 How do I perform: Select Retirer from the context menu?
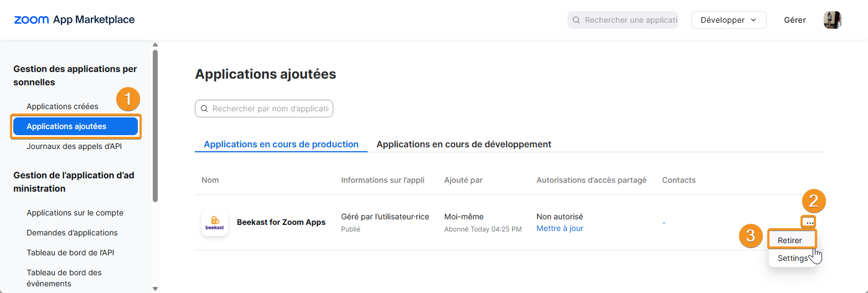790,240
